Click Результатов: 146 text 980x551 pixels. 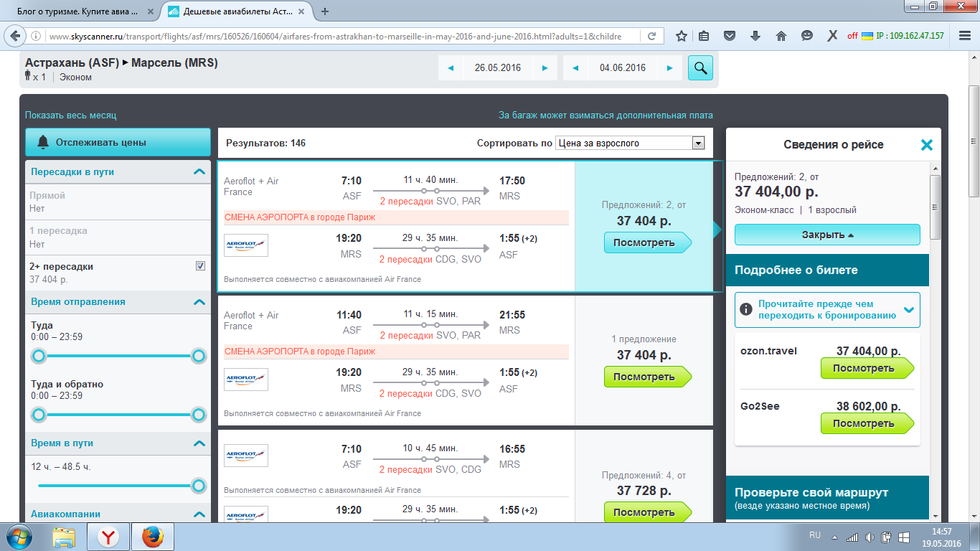[266, 143]
